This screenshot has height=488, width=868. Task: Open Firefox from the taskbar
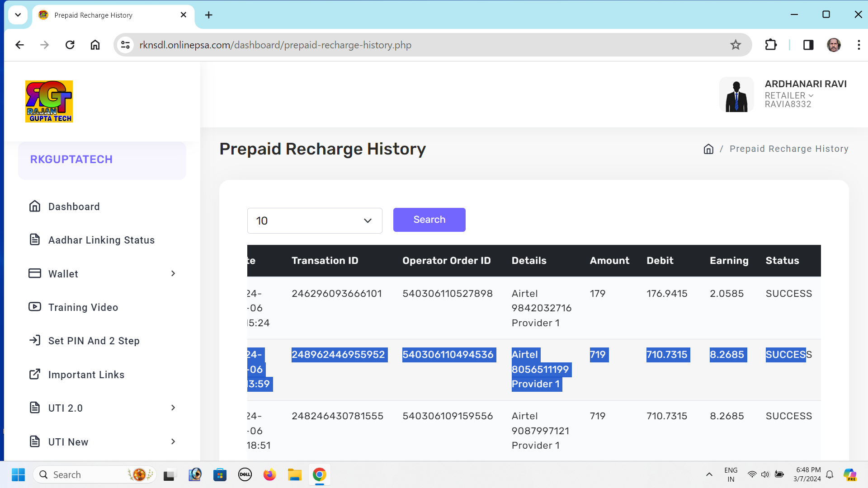click(x=269, y=475)
